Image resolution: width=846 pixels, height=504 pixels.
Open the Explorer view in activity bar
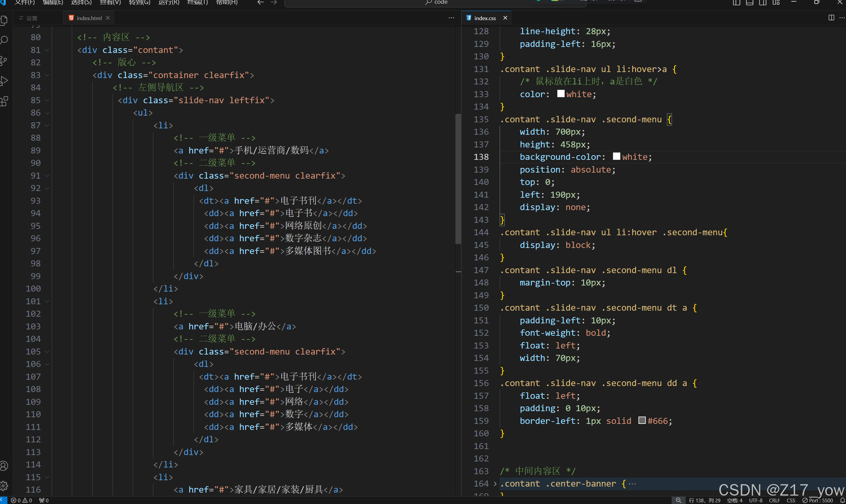[x=4, y=20]
